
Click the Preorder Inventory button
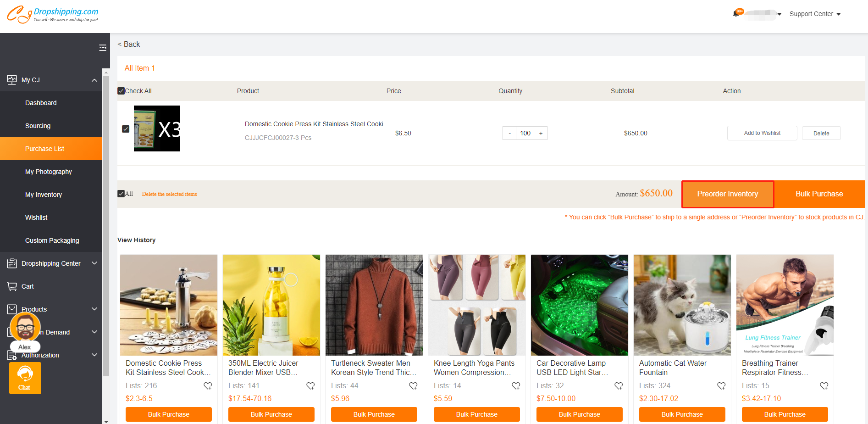coord(728,194)
